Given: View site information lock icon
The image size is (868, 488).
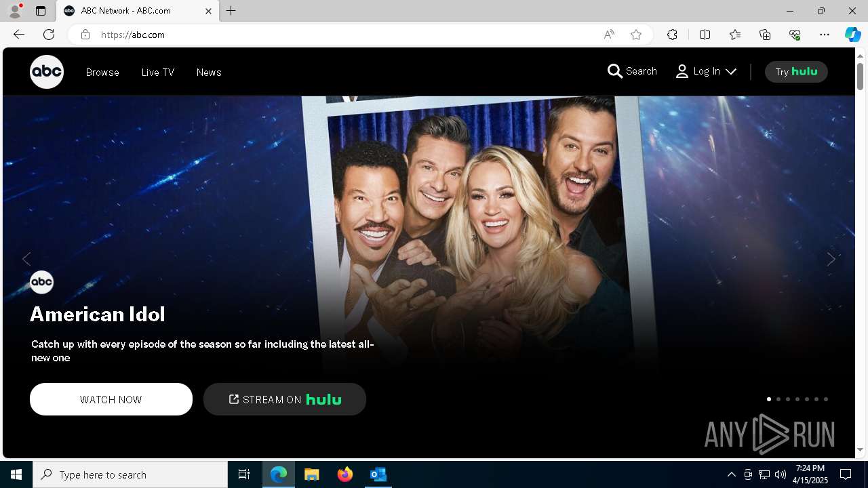Looking at the screenshot, I should 85,35.
